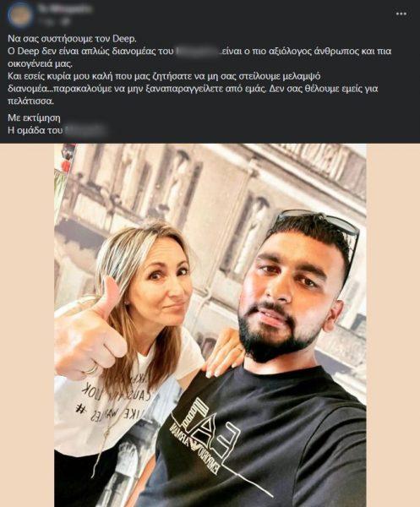The width and height of the screenshot is (420, 507).
Task: Click the blurred page profile picture
Action: coord(20,15)
